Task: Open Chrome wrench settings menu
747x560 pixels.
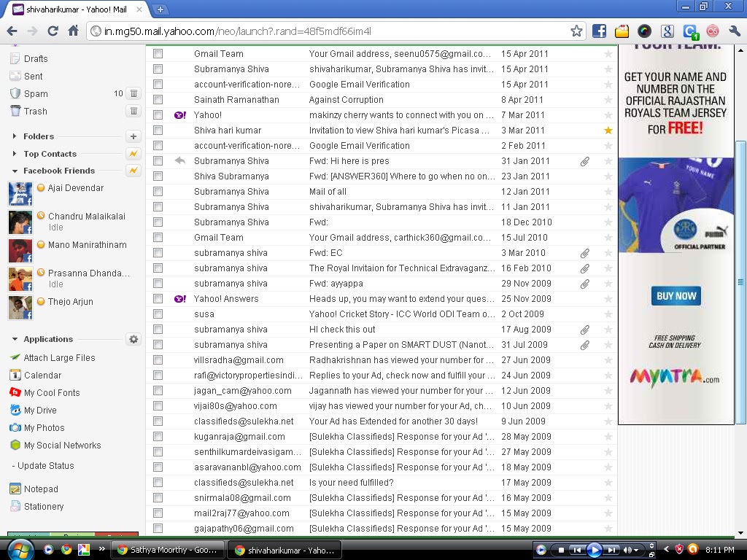Action: click(734, 31)
